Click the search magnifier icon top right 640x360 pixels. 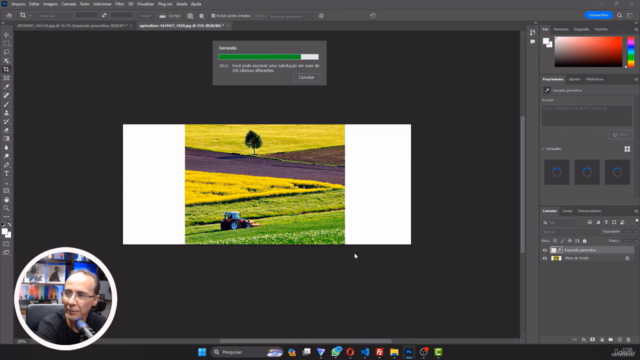(620, 16)
